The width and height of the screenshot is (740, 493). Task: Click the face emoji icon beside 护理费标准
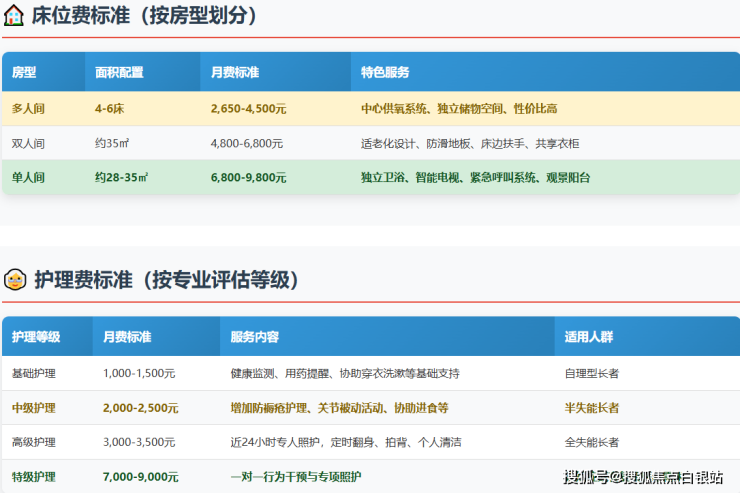[14, 280]
